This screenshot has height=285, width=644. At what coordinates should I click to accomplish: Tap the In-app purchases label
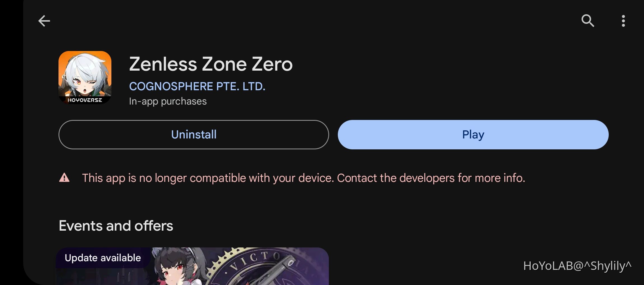pyautogui.click(x=168, y=101)
